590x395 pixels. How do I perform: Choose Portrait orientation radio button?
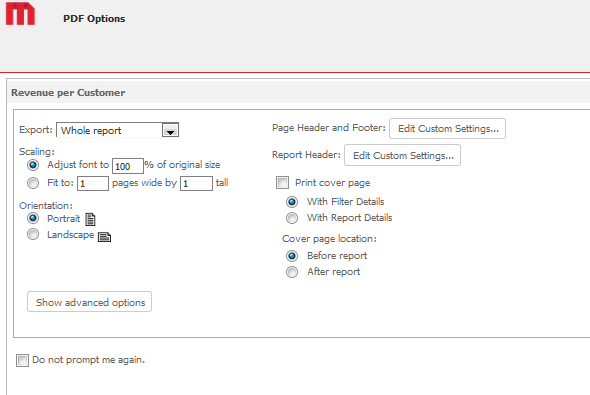click(33, 218)
